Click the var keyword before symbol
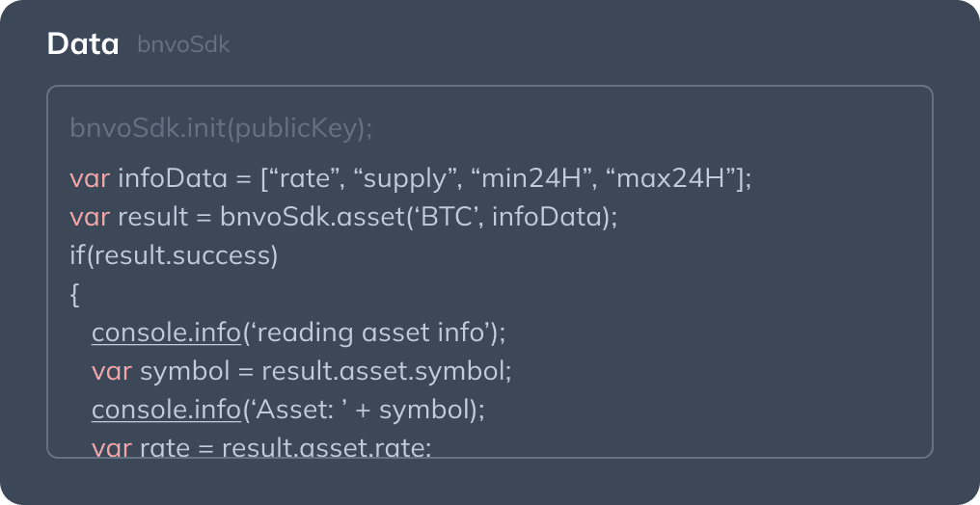 point(111,371)
